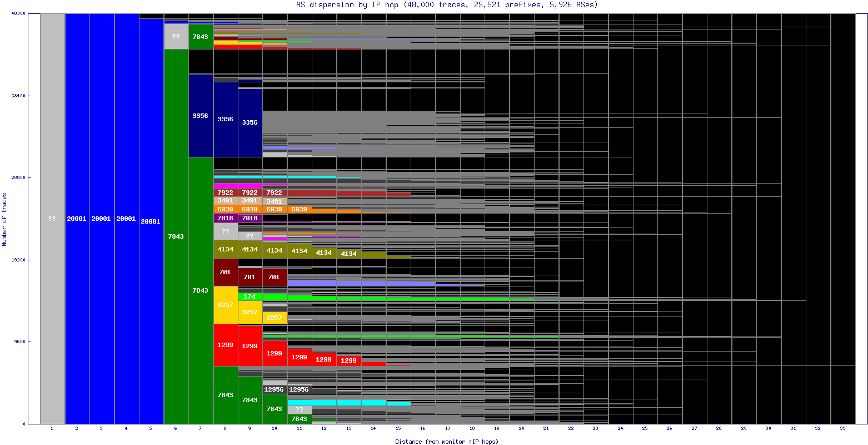Click x-axis tick label 33
This screenshot has width=868, height=445.
[842, 429]
